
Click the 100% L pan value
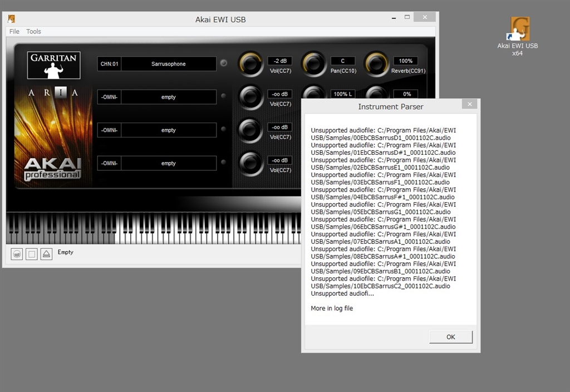click(343, 94)
